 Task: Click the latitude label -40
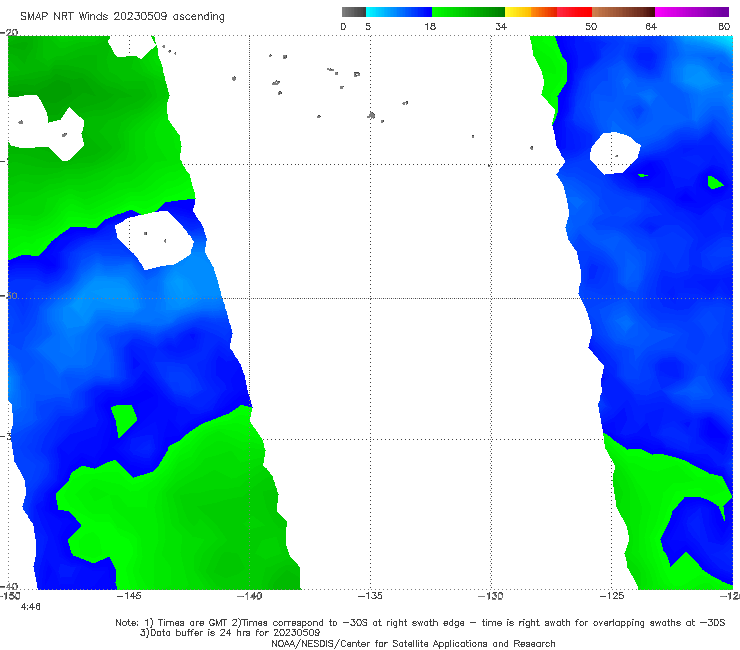pos(9,587)
